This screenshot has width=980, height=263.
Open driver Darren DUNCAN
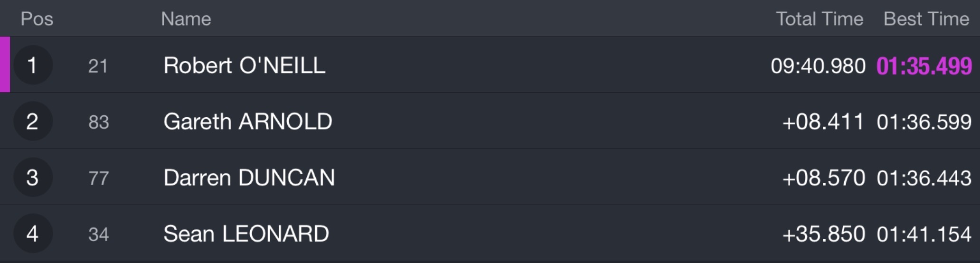249,178
